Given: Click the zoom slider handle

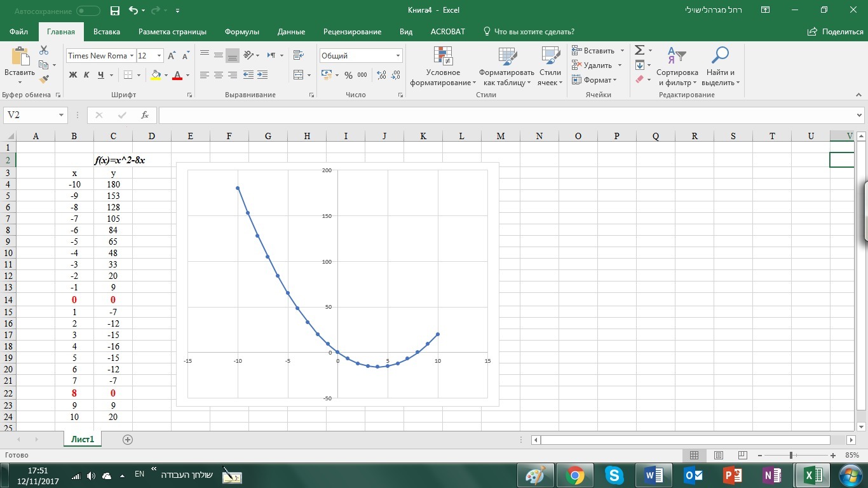Looking at the screenshot, I should pos(791,456).
